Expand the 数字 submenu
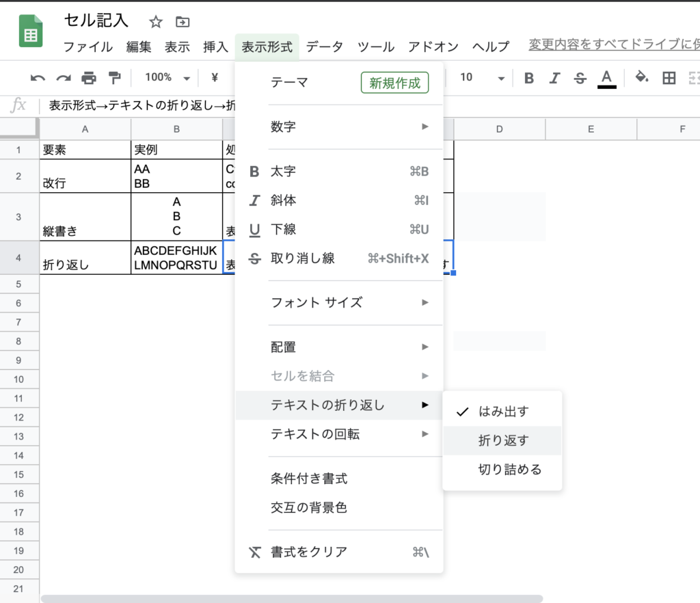Image resolution: width=700 pixels, height=603 pixels. tap(339, 126)
